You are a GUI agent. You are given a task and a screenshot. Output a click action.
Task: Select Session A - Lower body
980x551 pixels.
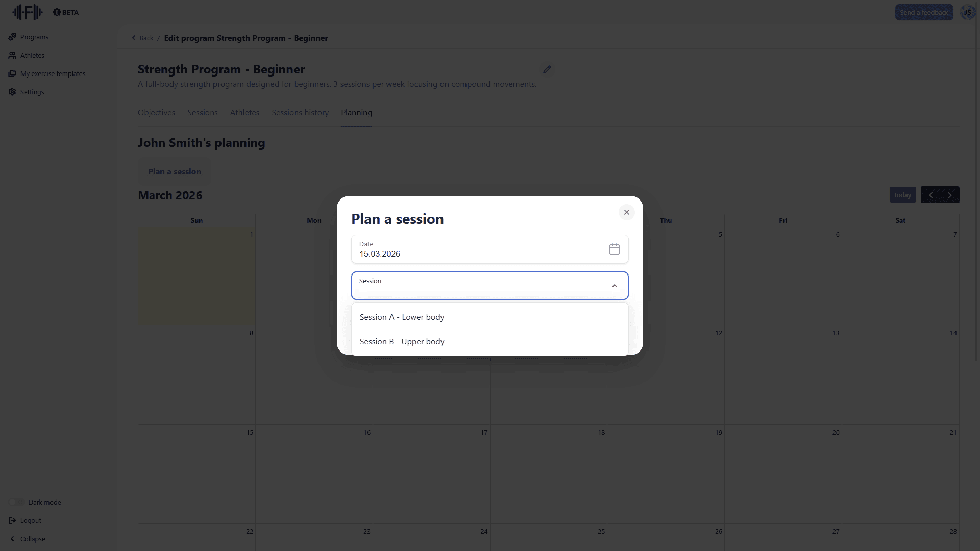(402, 317)
